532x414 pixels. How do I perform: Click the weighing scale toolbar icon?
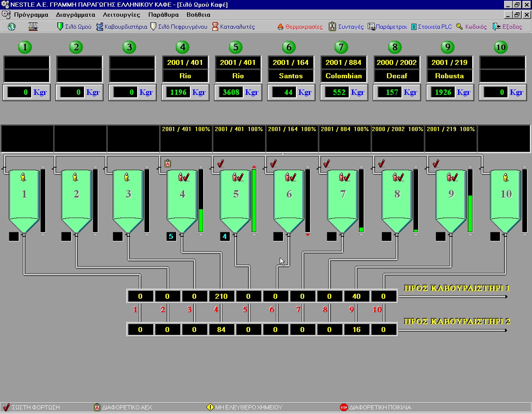[x=33, y=27]
